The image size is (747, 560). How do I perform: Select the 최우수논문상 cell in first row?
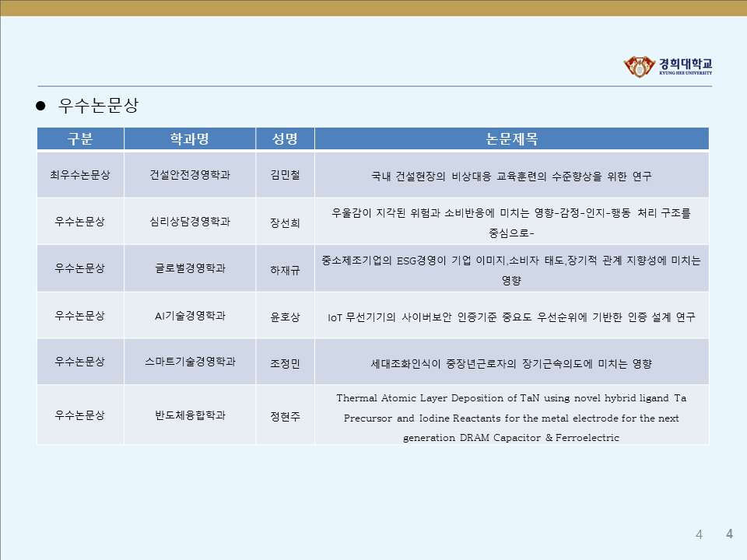coord(80,175)
